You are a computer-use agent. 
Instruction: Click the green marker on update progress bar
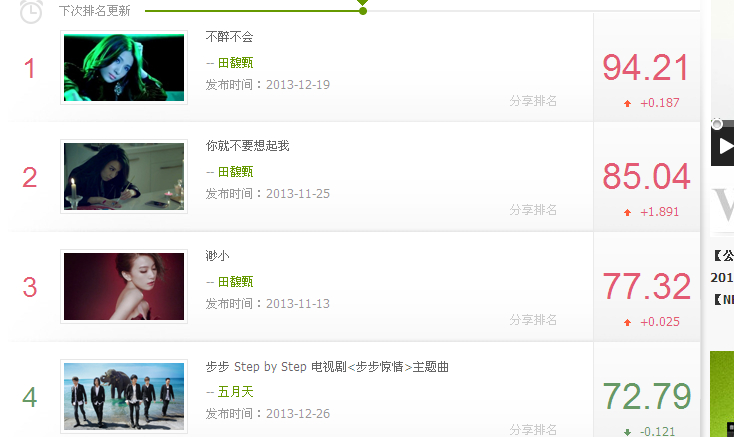(363, 7)
